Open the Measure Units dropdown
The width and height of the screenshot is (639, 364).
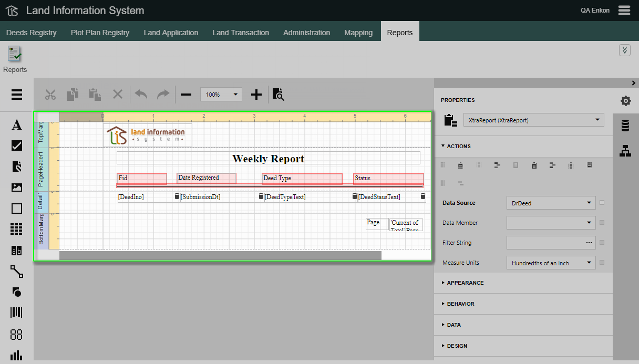click(551, 263)
